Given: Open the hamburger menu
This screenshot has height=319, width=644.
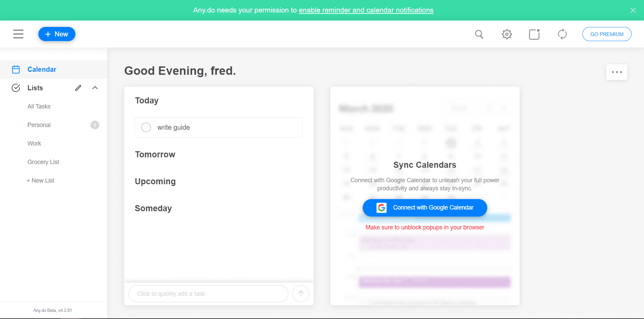Looking at the screenshot, I should (x=18, y=34).
